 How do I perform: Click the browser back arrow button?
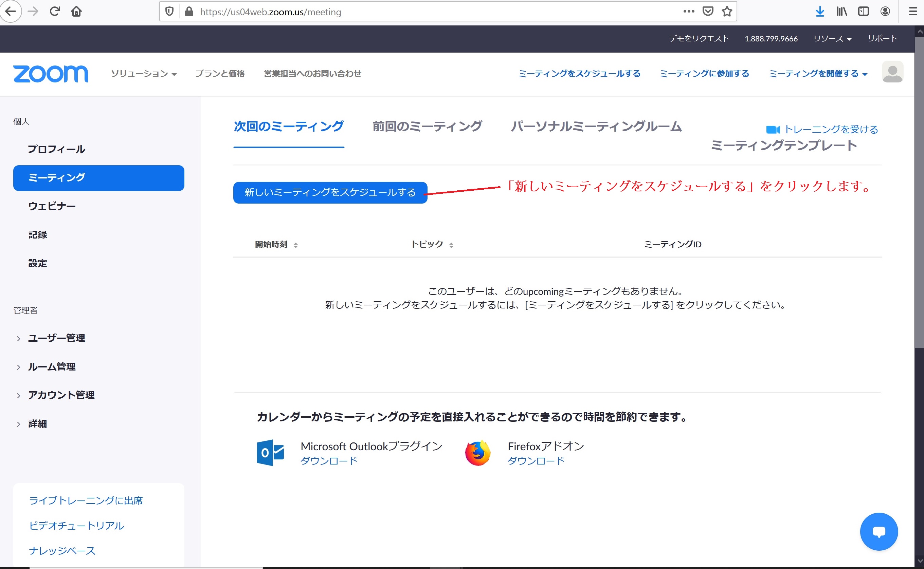tap(11, 11)
